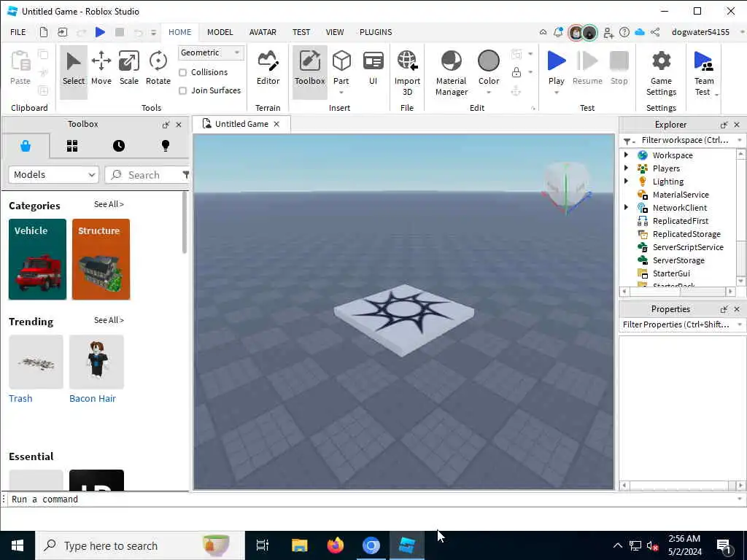747x560 pixels.
Task: Select the Untitled Game document tab
Action: (x=241, y=124)
